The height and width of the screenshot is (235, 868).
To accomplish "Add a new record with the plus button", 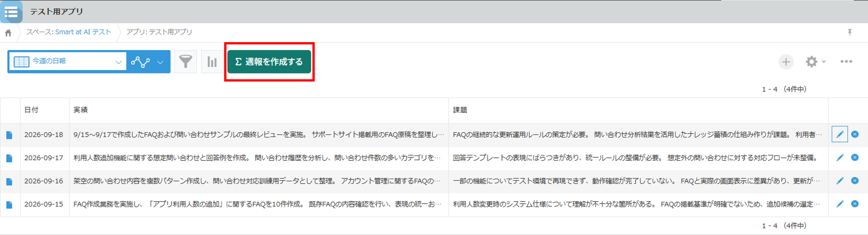I will pos(786,62).
